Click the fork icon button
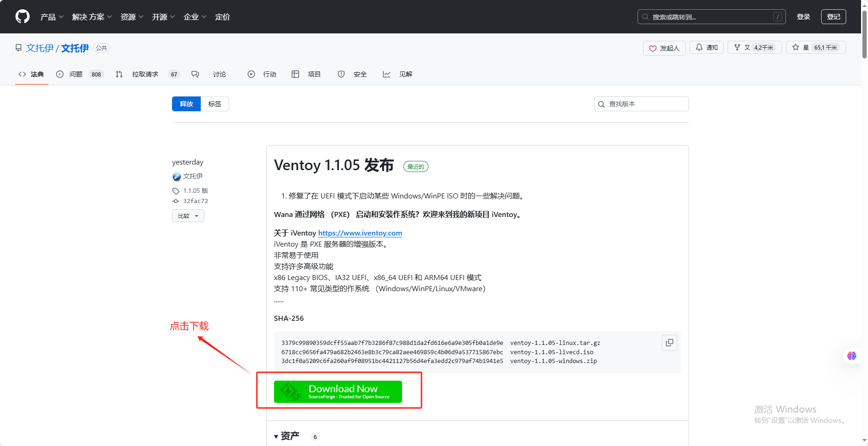The width and height of the screenshot is (868, 446). (x=737, y=47)
